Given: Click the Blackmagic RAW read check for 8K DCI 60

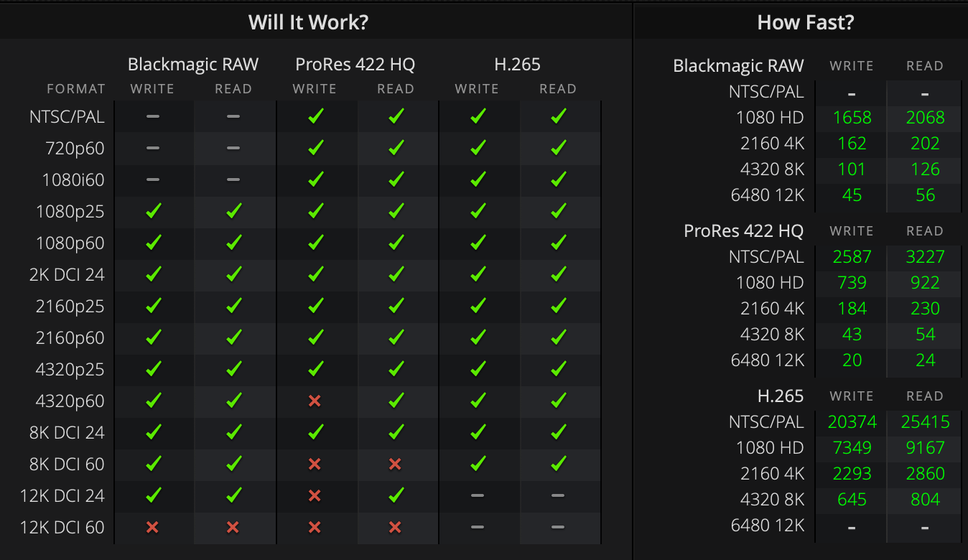Looking at the screenshot, I should (233, 464).
